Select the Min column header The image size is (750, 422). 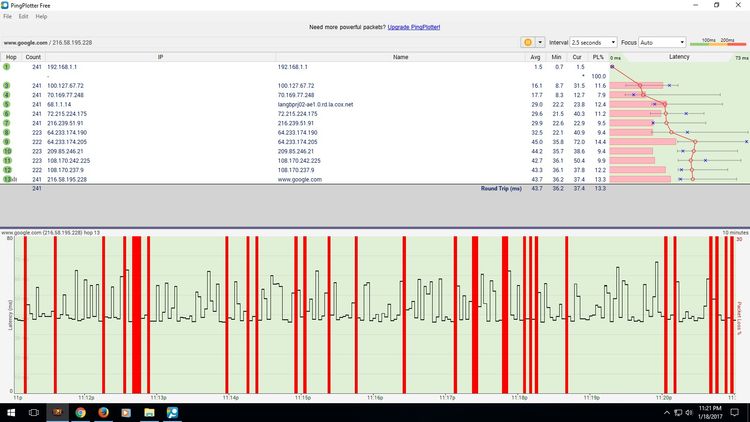(556, 57)
